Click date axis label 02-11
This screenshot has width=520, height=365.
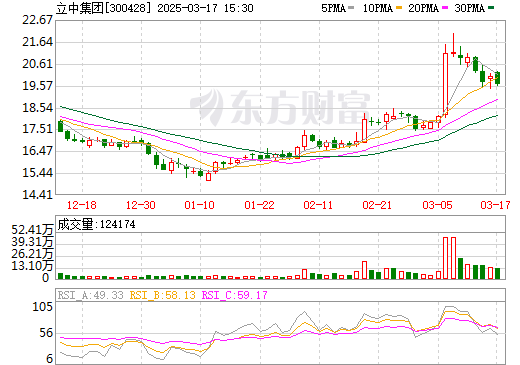click(319, 205)
